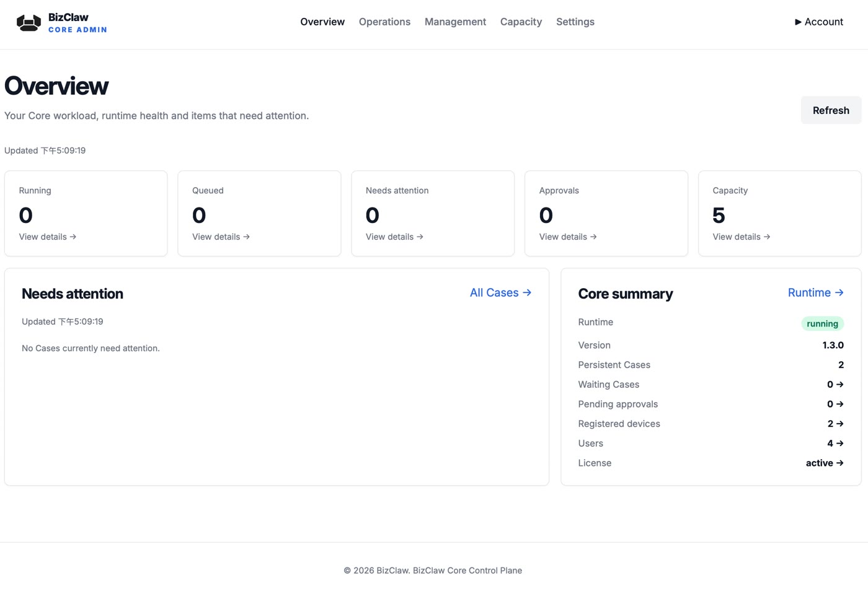View details of the Running card

click(x=48, y=237)
